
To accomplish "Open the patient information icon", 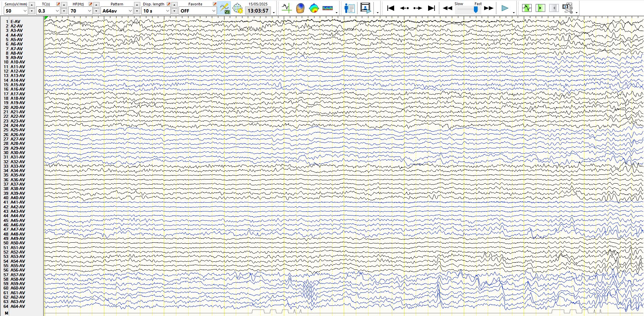I will [349, 8].
